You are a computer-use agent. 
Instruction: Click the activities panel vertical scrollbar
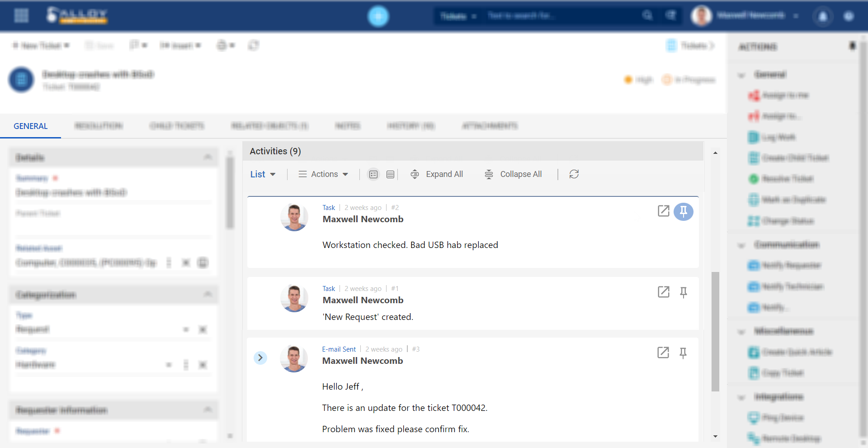coord(715,331)
